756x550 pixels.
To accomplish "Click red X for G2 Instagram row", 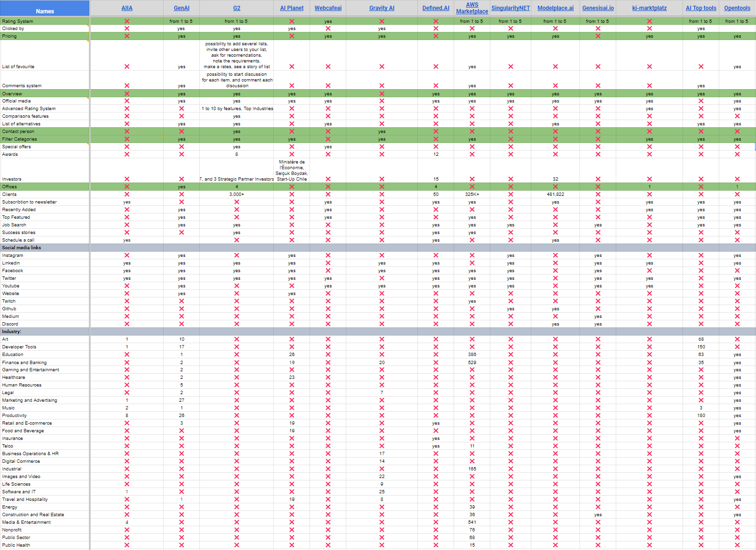I will click(237, 255).
